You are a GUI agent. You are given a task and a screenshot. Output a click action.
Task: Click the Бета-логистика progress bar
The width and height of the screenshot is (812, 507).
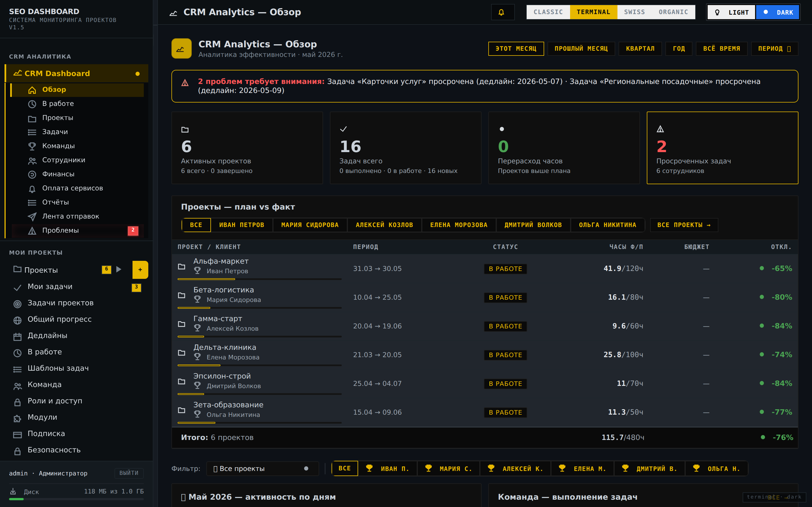(x=259, y=308)
